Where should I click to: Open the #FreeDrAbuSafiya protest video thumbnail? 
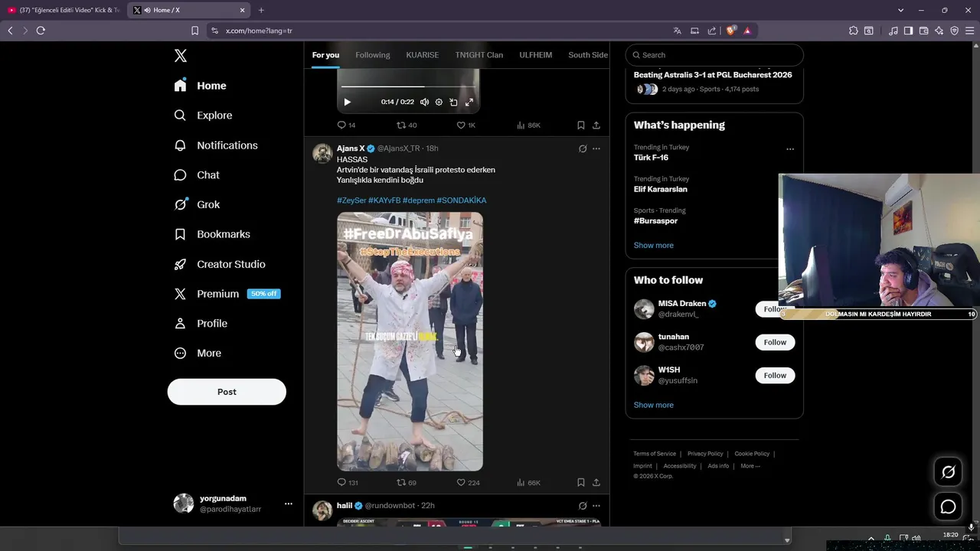[x=410, y=341]
